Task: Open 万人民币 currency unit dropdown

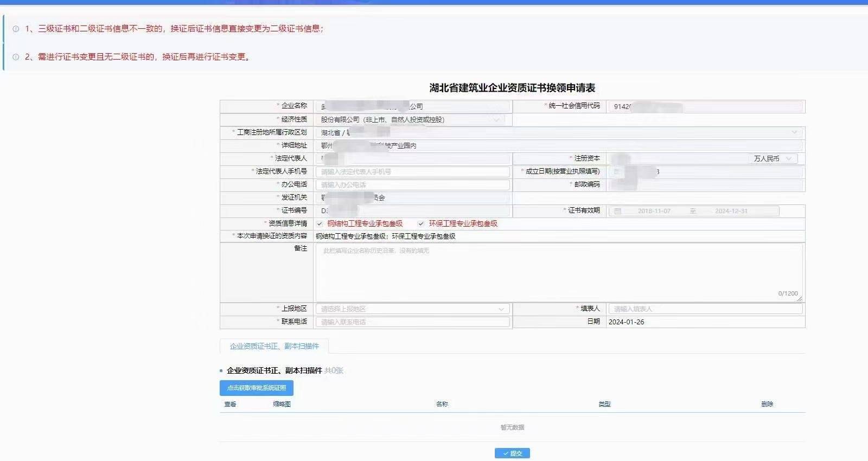Action: (x=773, y=158)
